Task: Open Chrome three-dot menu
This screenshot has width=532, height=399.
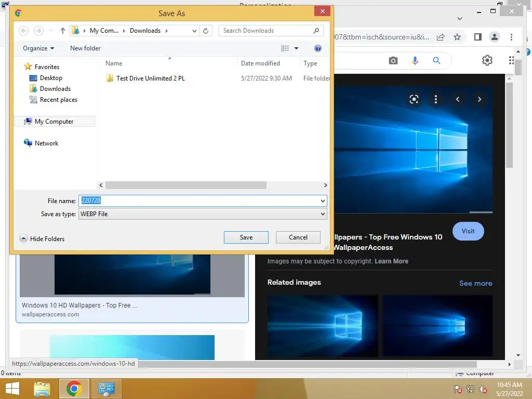Action: click(x=511, y=37)
